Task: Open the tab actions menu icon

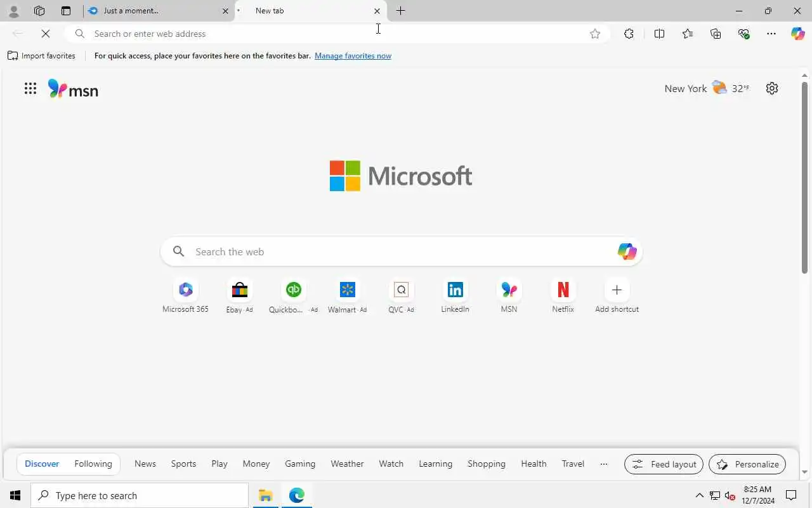Action: click(x=66, y=11)
